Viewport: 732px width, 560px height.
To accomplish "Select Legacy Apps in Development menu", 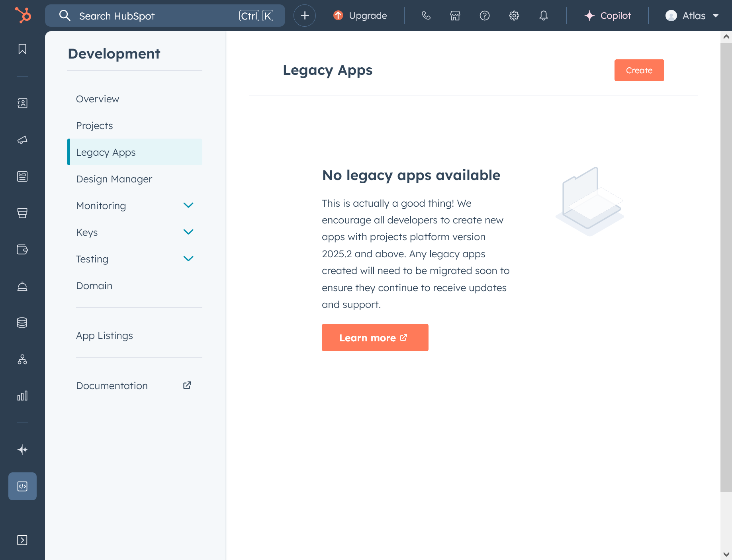I will click(x=135, y=152).
